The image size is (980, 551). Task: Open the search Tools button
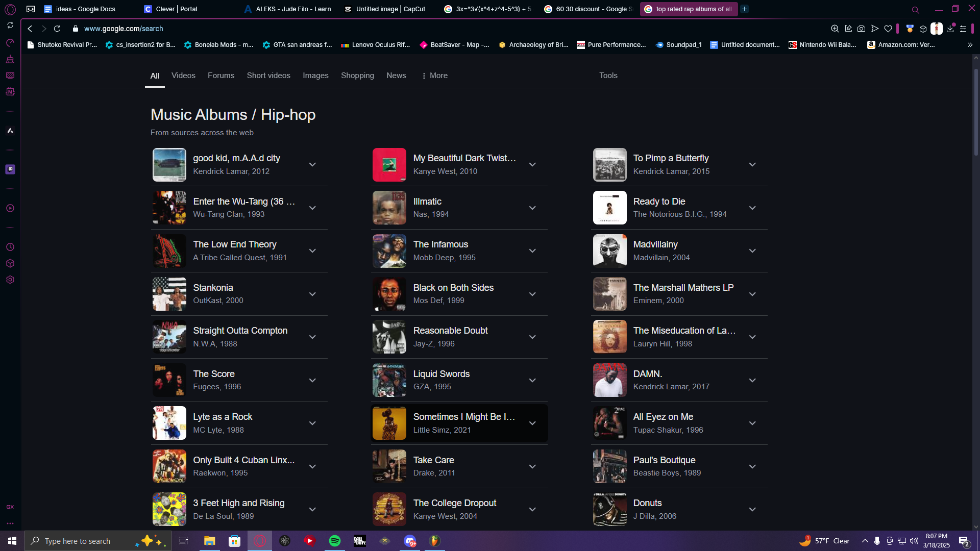[x=608, y=76]
